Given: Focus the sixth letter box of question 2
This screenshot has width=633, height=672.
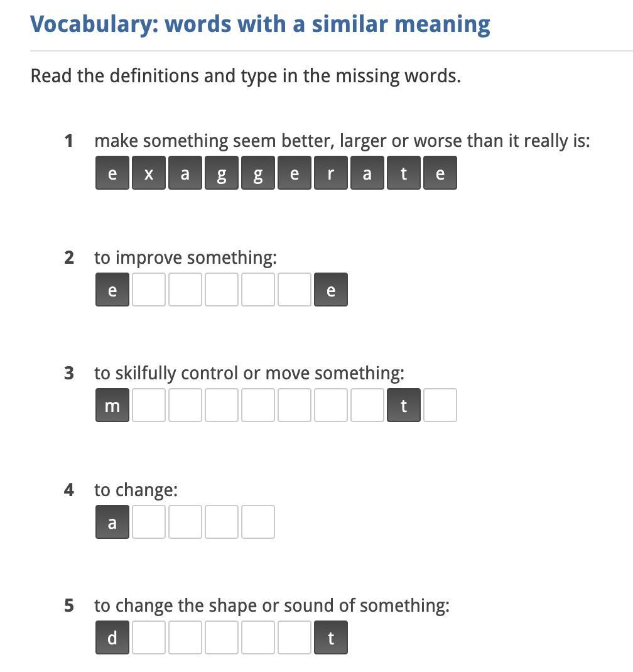Looking at the screenshot, I should click(295, 290).
